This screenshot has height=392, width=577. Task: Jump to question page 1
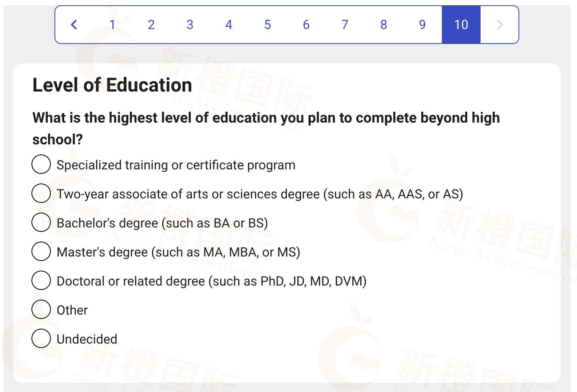[112, 25]
